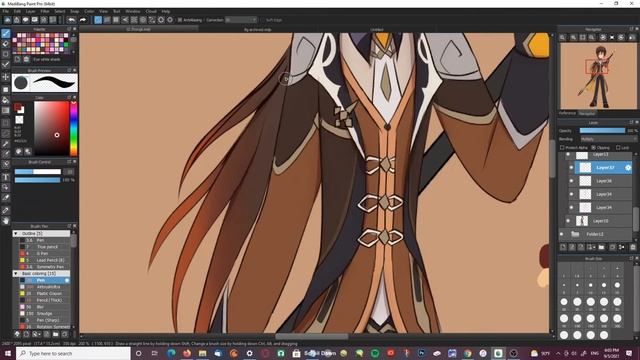Pop out the Navigator panel
Screen dimensions: 640x360
pyautogui.click(x=631, y=29)
